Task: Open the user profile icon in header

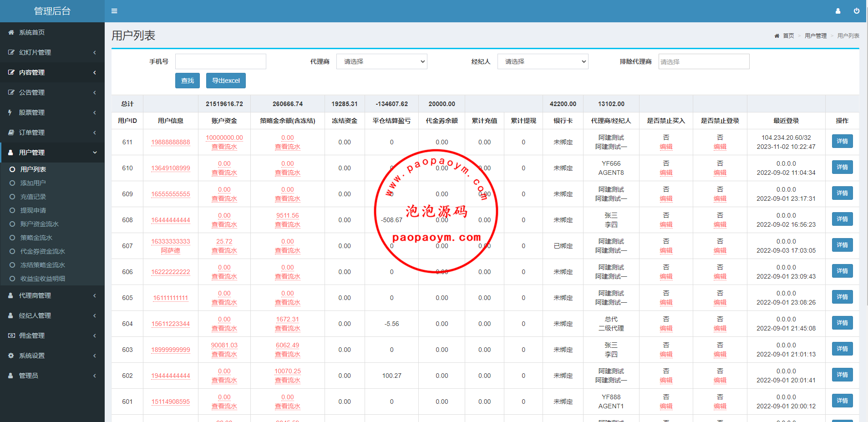Action: pos(838,11)
